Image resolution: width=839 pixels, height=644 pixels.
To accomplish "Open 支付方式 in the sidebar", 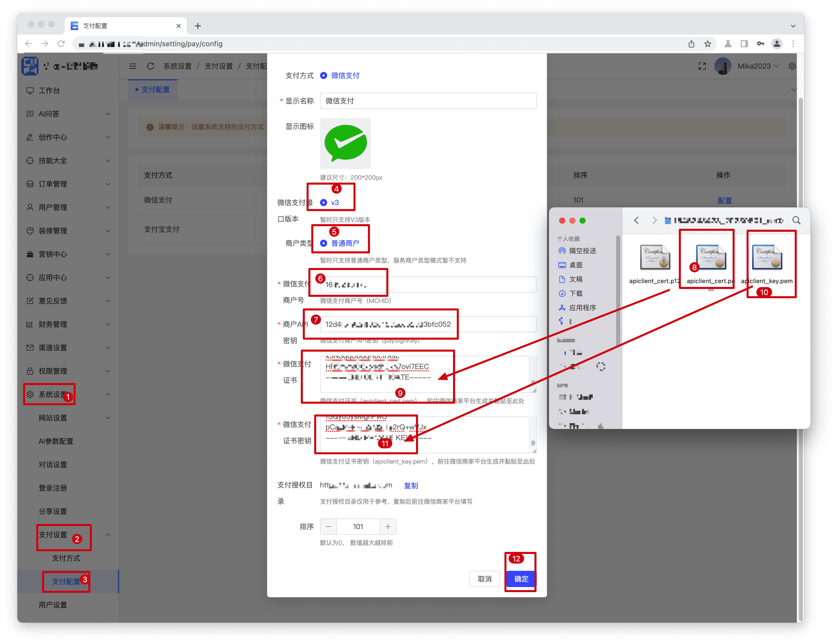I will (66, 558).
